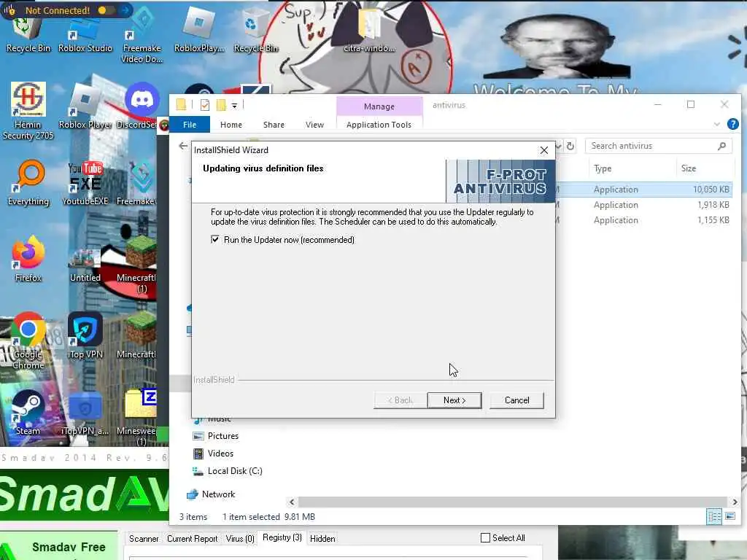This screenshot has width=747, height=560.
Task: Open the File tab in Explorer
Action: 190,124
